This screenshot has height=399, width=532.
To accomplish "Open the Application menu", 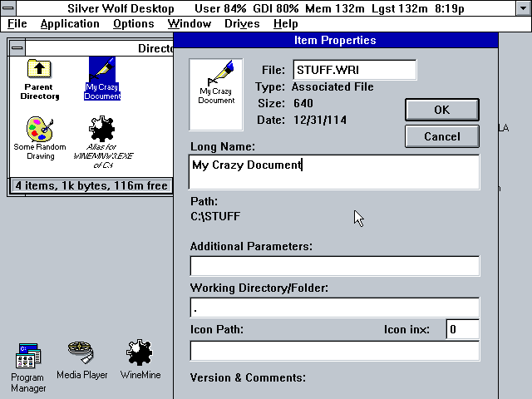I will (70, 24).
